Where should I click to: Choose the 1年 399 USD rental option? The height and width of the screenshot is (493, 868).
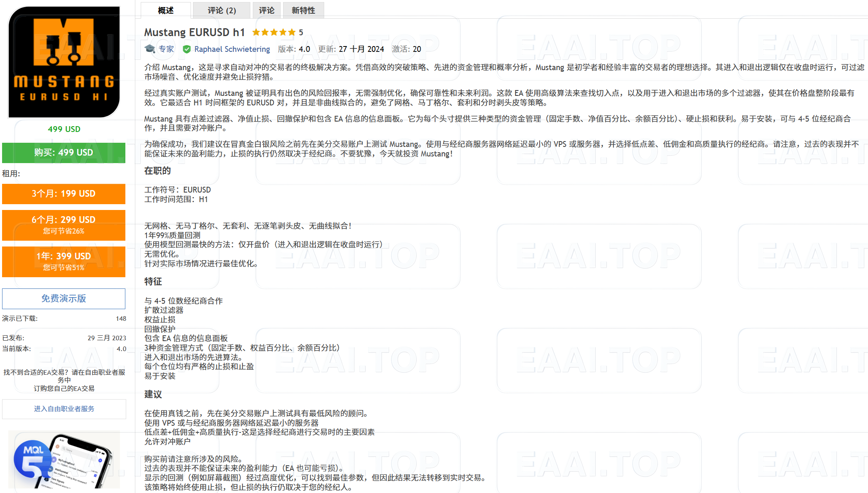(64, 261)
